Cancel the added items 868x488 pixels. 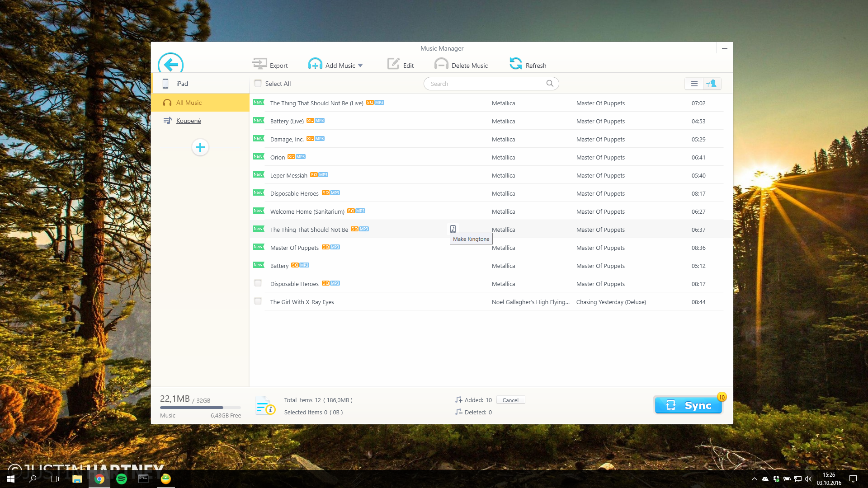tap(510, 400)
